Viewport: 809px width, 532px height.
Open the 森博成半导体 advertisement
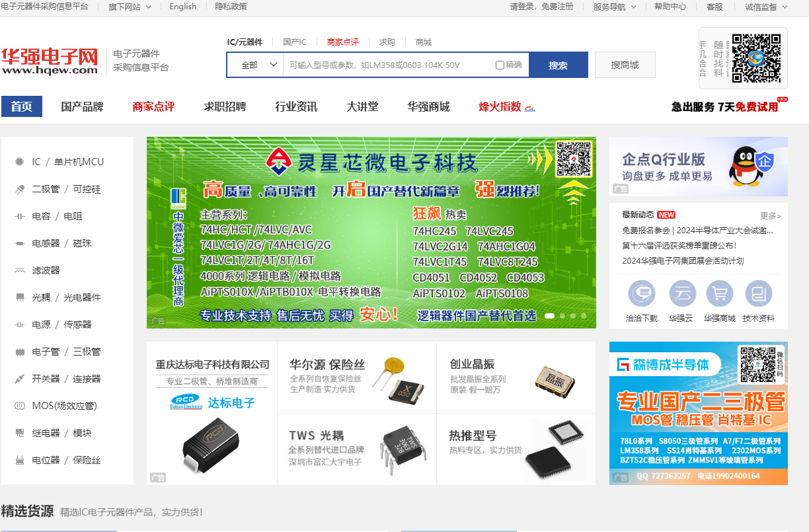click(699, 413)
